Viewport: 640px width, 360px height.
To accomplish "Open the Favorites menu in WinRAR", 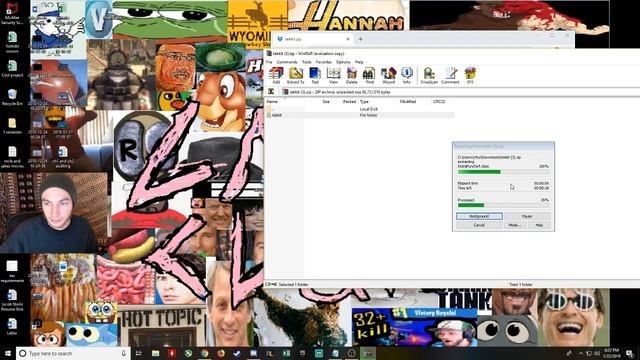I will pos(324,62).
